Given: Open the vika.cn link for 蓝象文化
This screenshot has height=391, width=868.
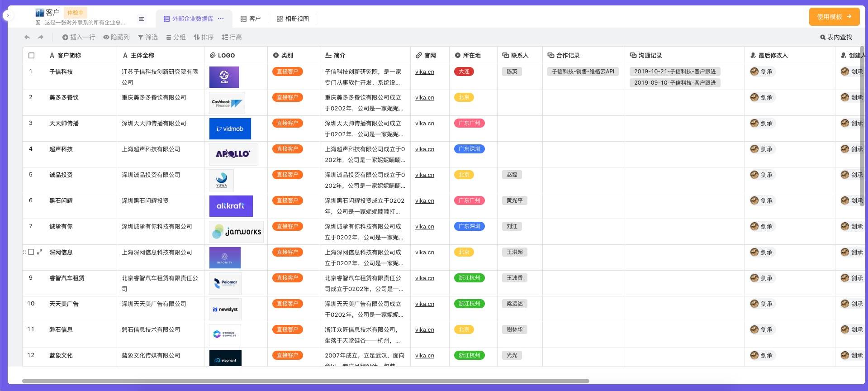Looking at the screenshot, I should [x=425, y=355].
